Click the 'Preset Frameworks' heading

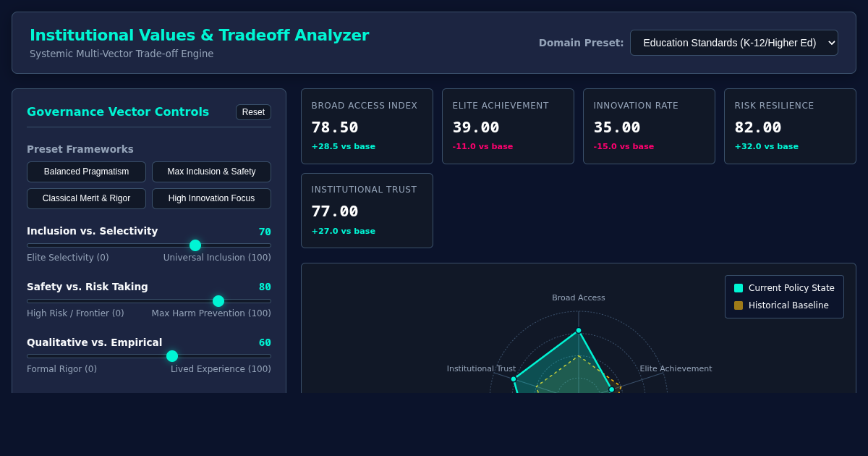(80, 149)
